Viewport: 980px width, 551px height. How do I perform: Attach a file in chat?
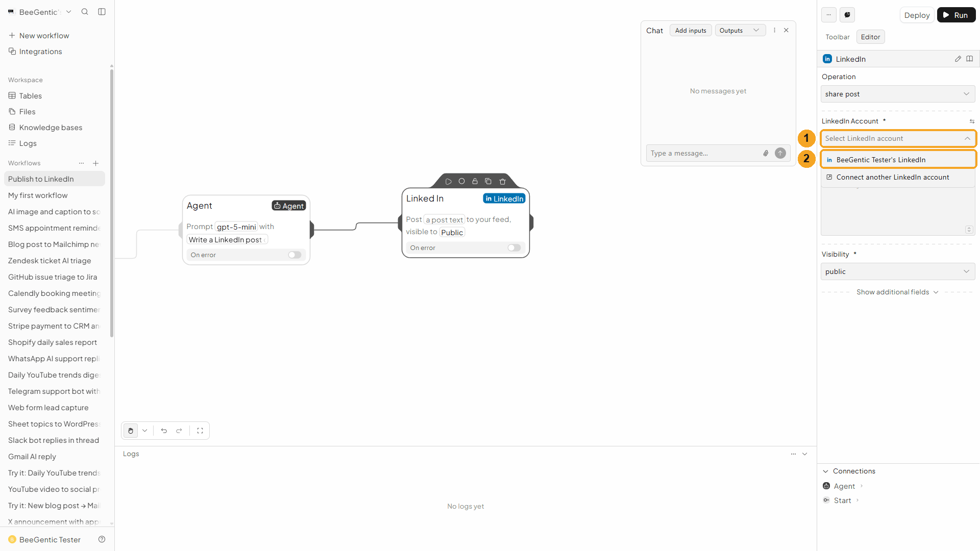[766, 153]
